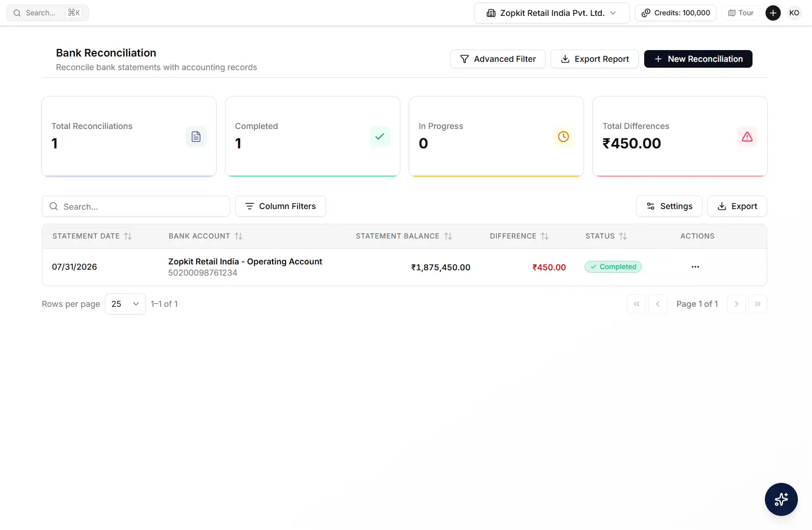Image resolution: width=812 pixels, height=530 pixels.
Task: Click Export Report button
Action: (x=595, y=59)
